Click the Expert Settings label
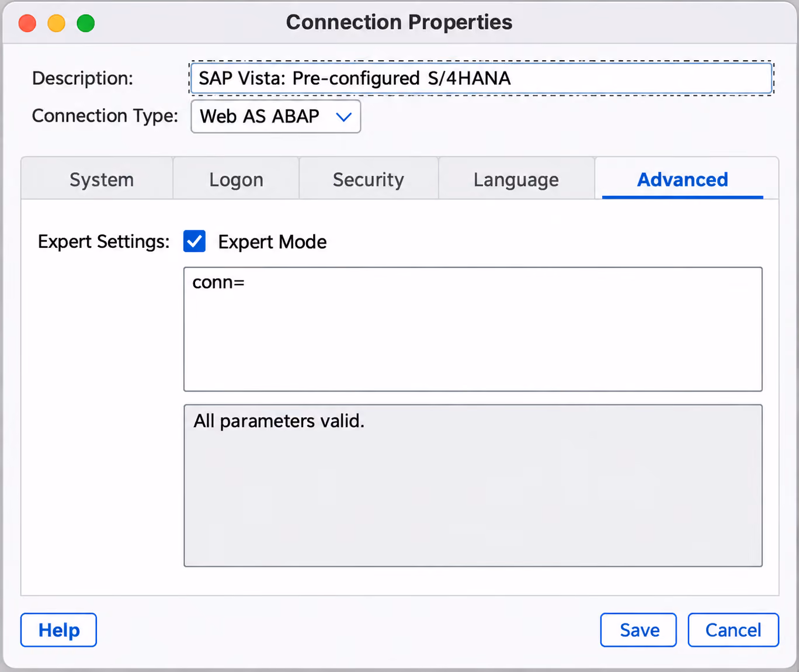The width and height of the screenshot is (799, 672). [104, 241]
